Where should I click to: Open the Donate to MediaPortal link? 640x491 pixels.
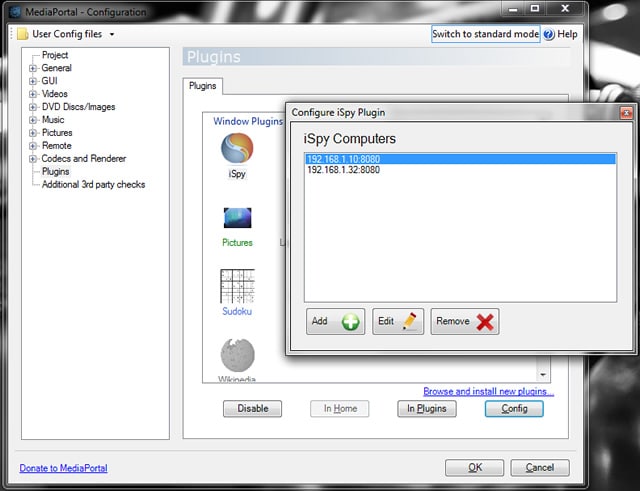63,468
